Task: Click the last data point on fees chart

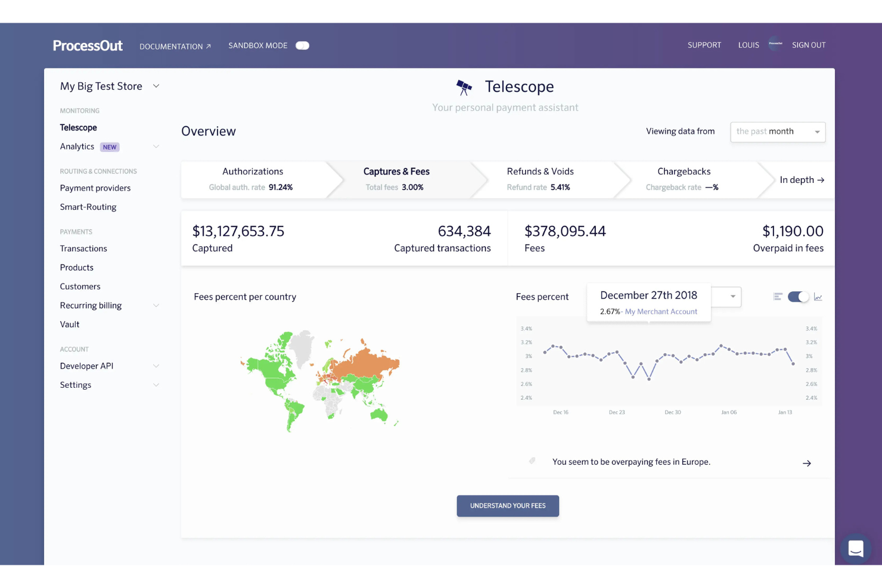Action: click(793, 364)
